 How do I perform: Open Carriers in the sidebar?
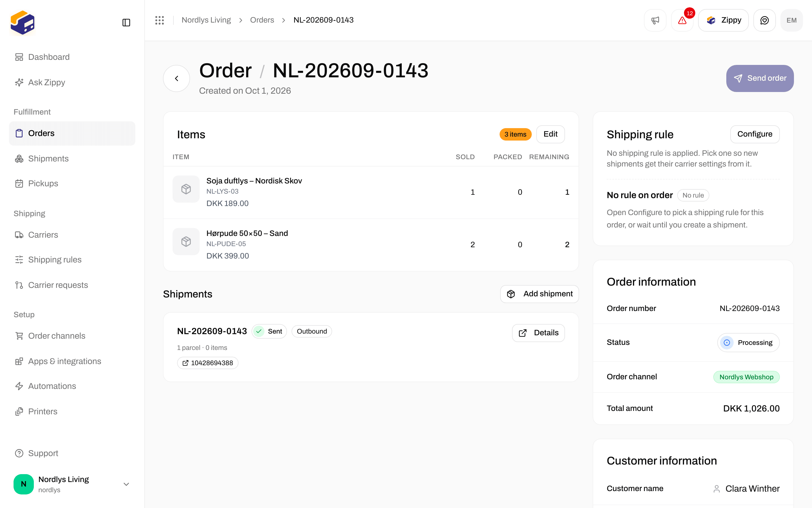pos(72,235)
